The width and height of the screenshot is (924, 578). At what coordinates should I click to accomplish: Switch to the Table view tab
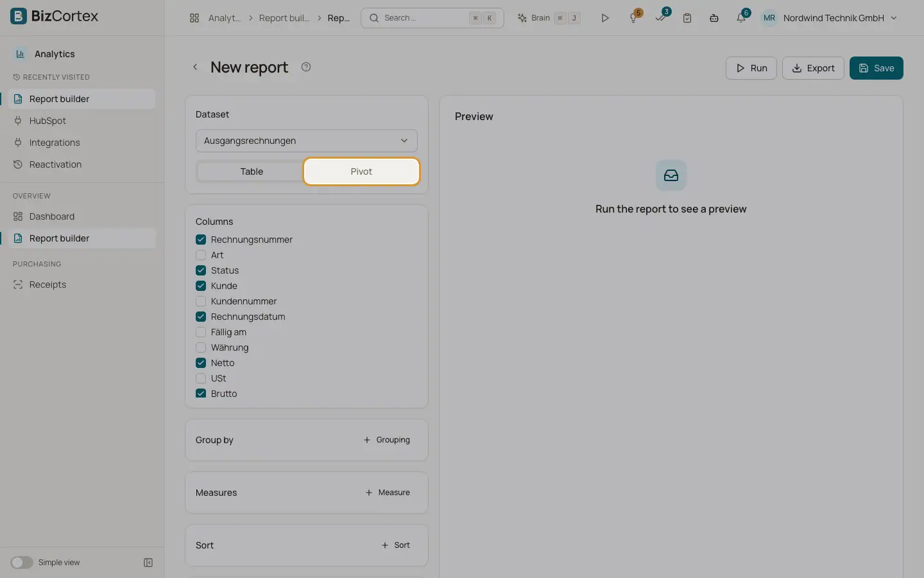coord(252,171)
